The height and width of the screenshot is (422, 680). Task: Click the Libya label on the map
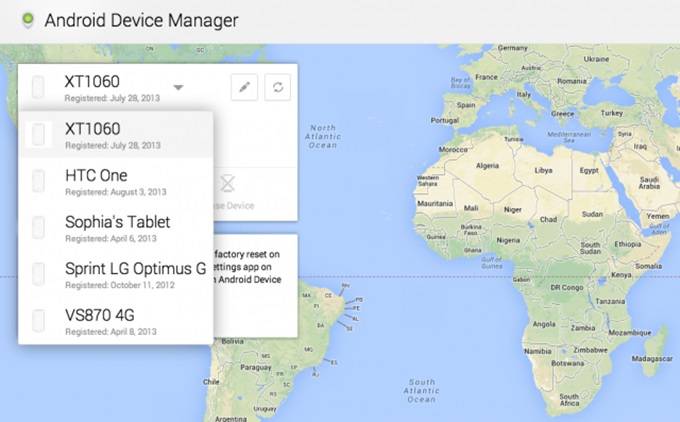coord(543,170)
